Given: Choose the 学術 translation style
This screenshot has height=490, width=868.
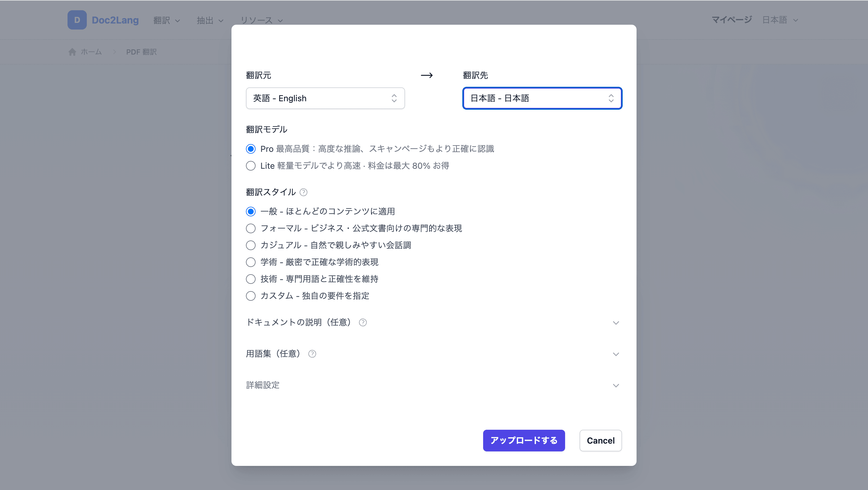Looking at the screenshot, I should tap(251, 262).
